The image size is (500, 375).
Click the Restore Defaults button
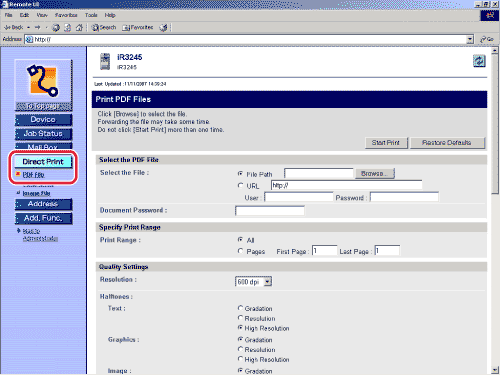(447, 143)
